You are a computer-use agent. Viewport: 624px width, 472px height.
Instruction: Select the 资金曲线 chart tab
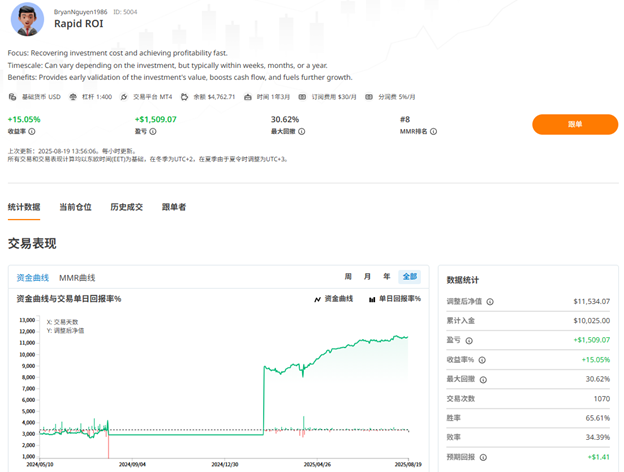[x=32, y=277]
